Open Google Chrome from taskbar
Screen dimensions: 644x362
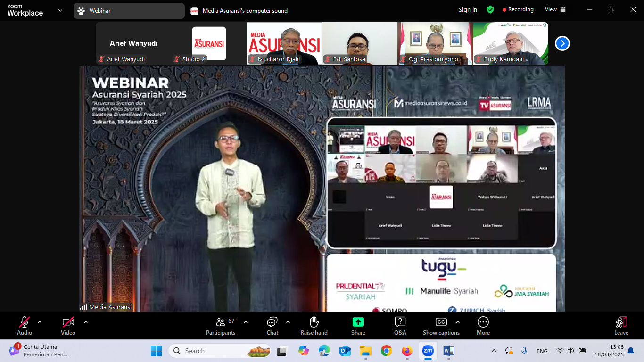pyautogui.click(x=386, y=351)
